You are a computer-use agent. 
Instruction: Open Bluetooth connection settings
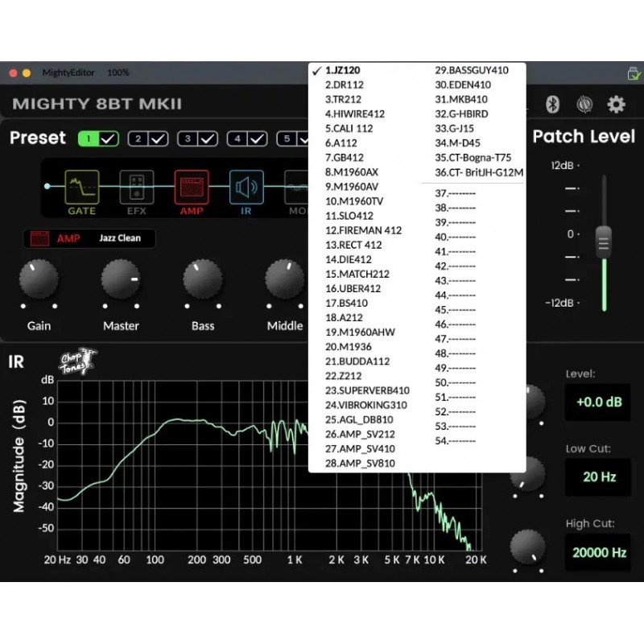551,104
